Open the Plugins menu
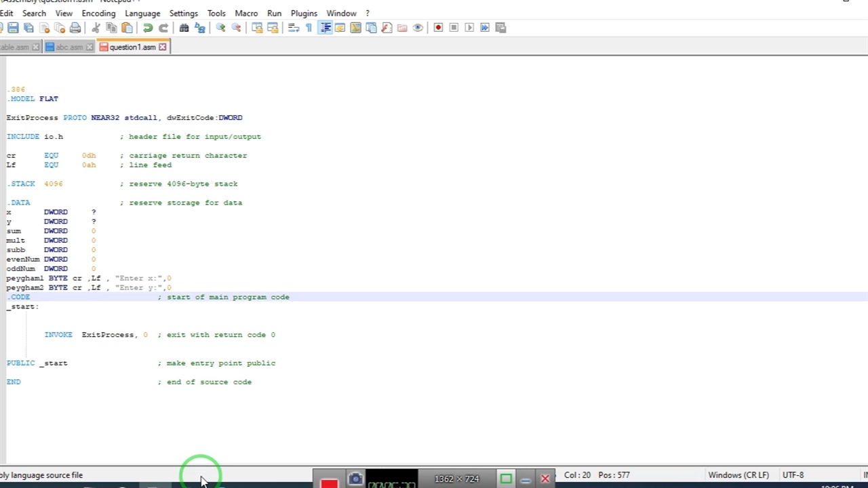Image resolution: width=868 pixels, height=488 pixels. [x=304, y=13]
